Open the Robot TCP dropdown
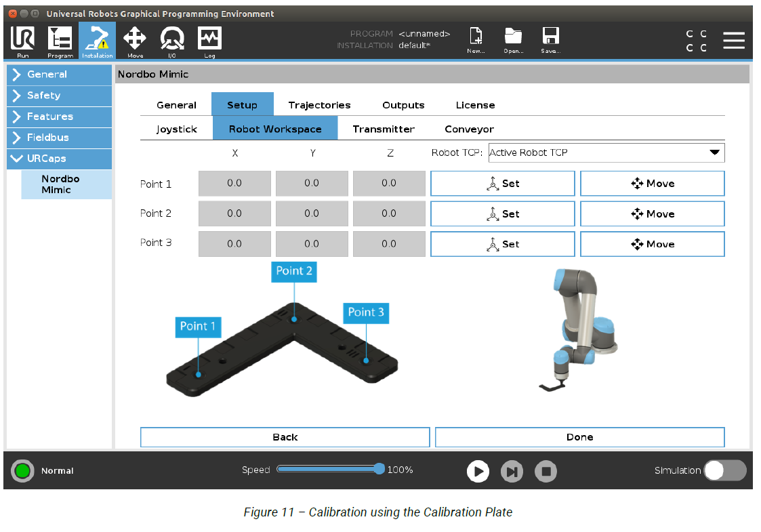The height and width of the screenshot is (532, 761). click(606, 153)
